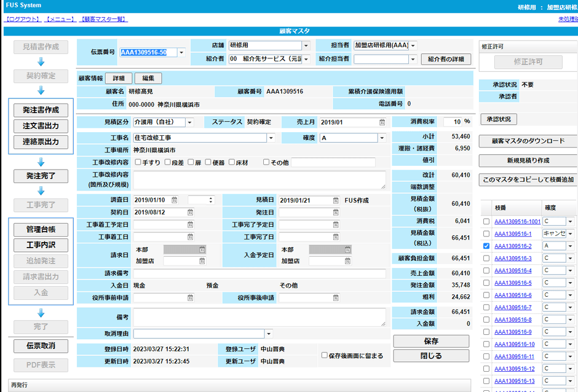
Task: Open calendar icon for 見積日 date
Action: click(x=335, y=200)
